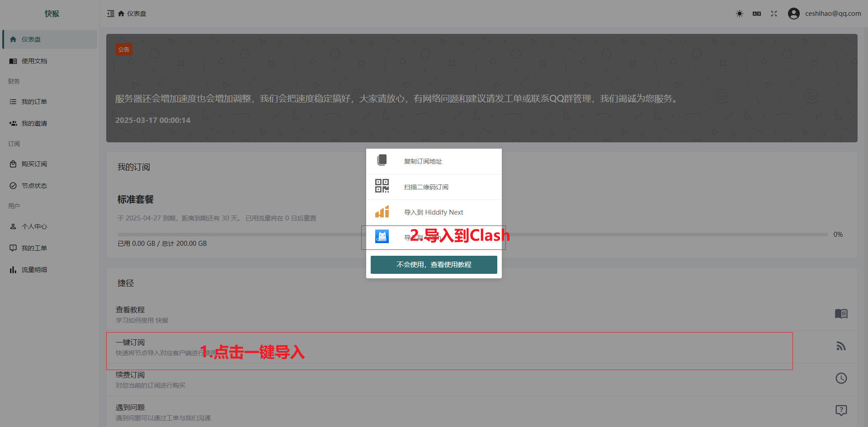Viewport: 868px width, 427px height.
Task: Click the 一键订阅 RSS icon
Action: (x=841, y=346)
